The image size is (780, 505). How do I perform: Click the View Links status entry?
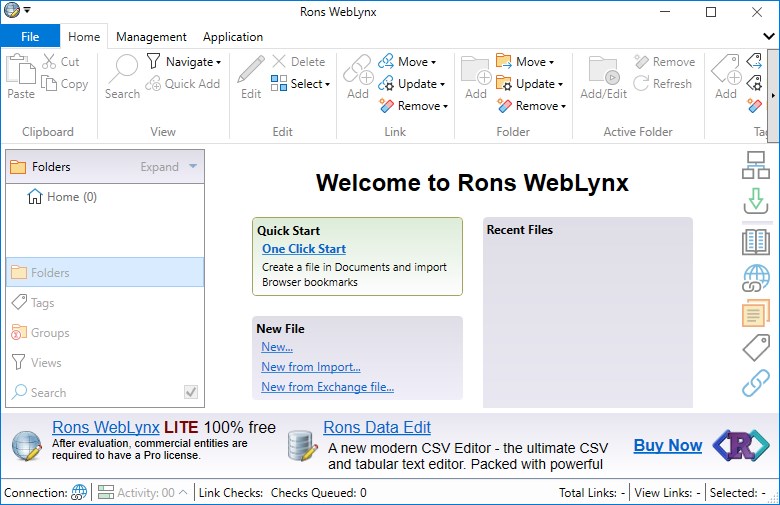(667, 493)
